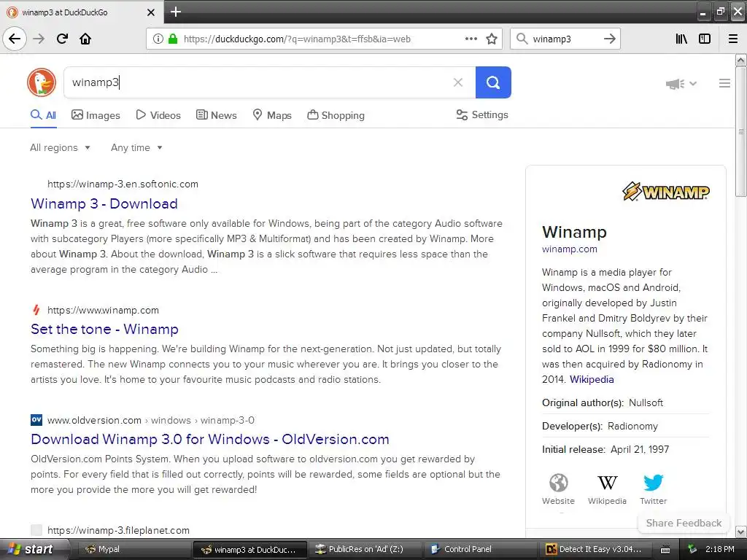This screenshot has width=747, height=560.
Task: Click the browser address bar URL
Action: click(x=297, y=39)
